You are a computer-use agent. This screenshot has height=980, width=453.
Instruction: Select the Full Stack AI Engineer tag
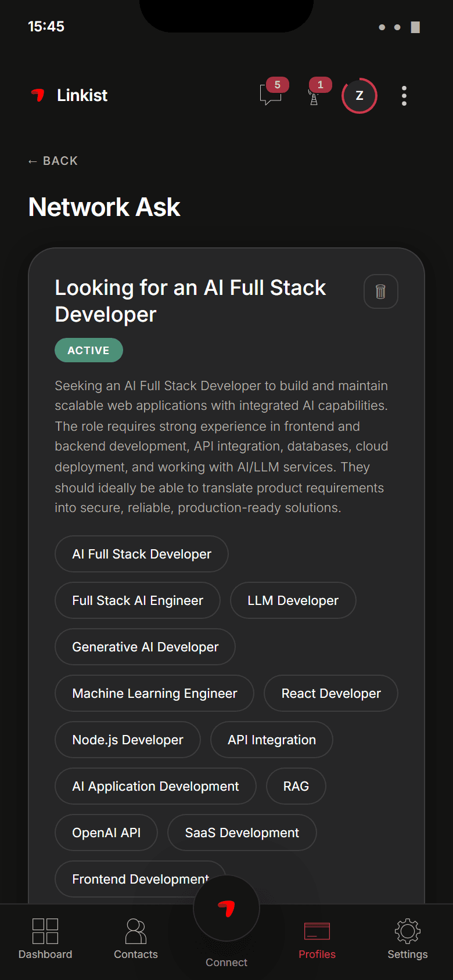point(138,600)
